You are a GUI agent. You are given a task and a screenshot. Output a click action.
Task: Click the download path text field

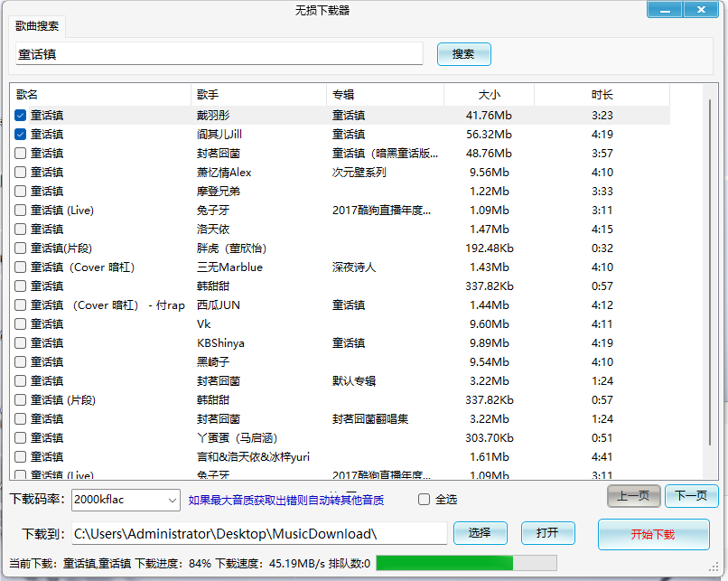(x=262, y=533)
